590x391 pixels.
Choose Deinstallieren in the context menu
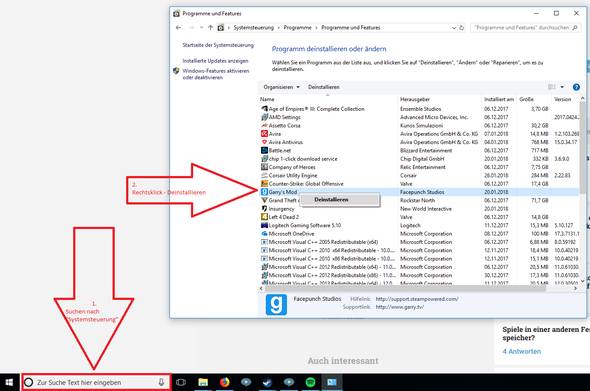339,199
